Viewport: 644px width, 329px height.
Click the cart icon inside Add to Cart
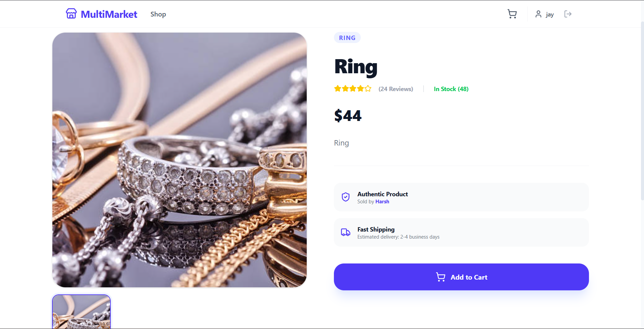441,277
